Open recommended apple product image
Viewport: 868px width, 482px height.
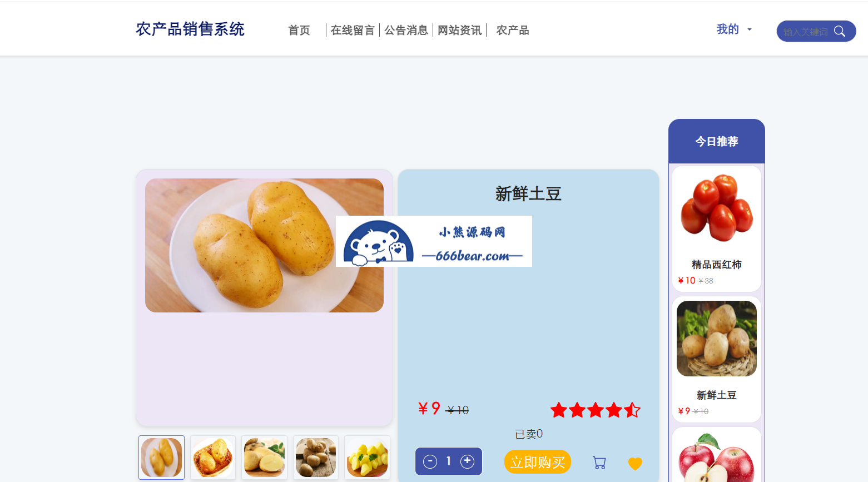(x=717, y=458)
